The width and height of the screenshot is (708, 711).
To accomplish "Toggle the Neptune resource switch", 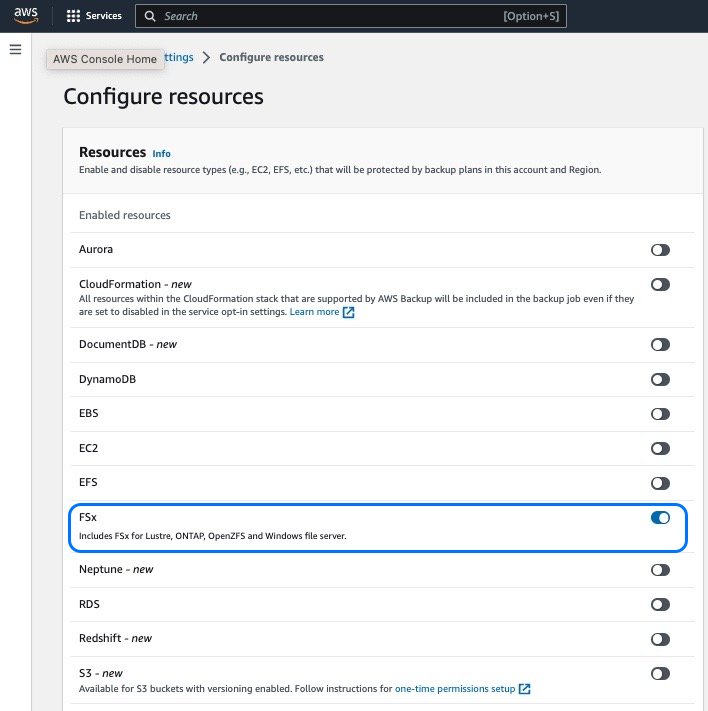I will [660, 570].
